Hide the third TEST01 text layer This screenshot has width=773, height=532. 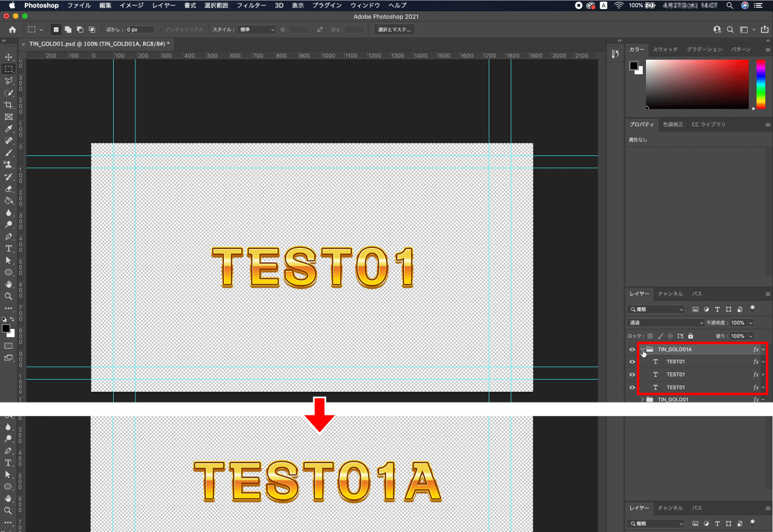tap(632, 387)
